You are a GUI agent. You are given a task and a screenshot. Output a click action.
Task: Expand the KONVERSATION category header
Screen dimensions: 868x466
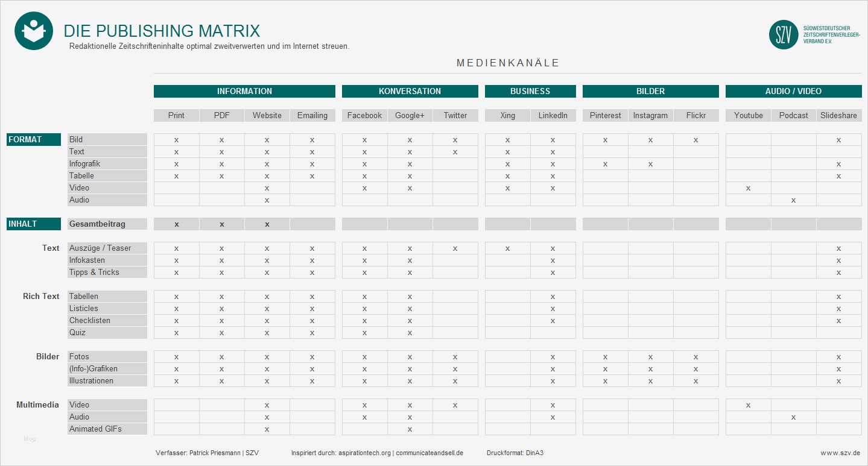[x=410, y=91]
